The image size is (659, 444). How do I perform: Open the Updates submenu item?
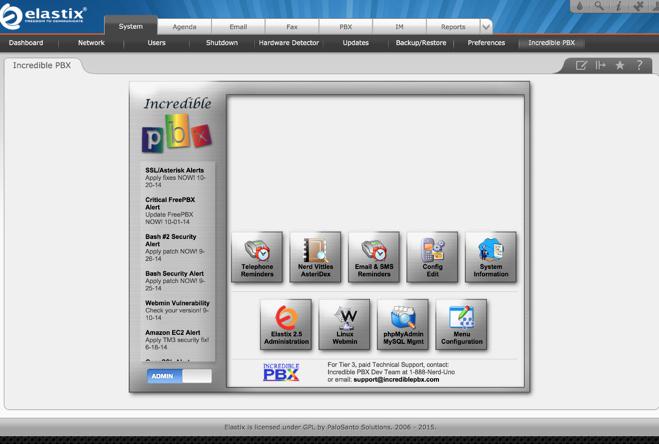356,43
